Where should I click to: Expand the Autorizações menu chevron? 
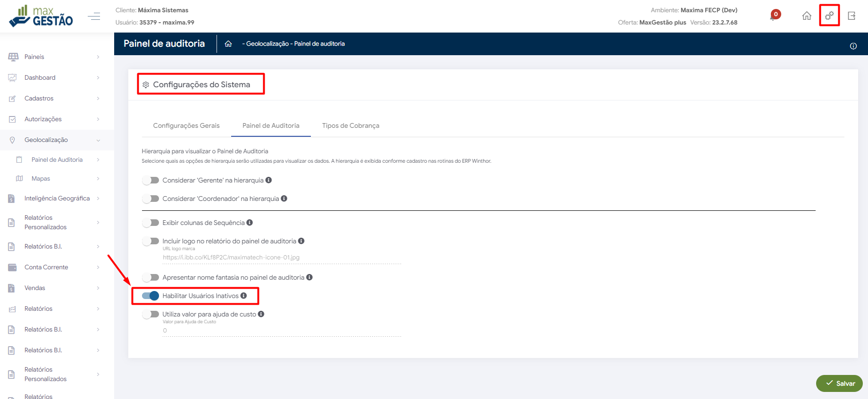(x=98, y=119)
